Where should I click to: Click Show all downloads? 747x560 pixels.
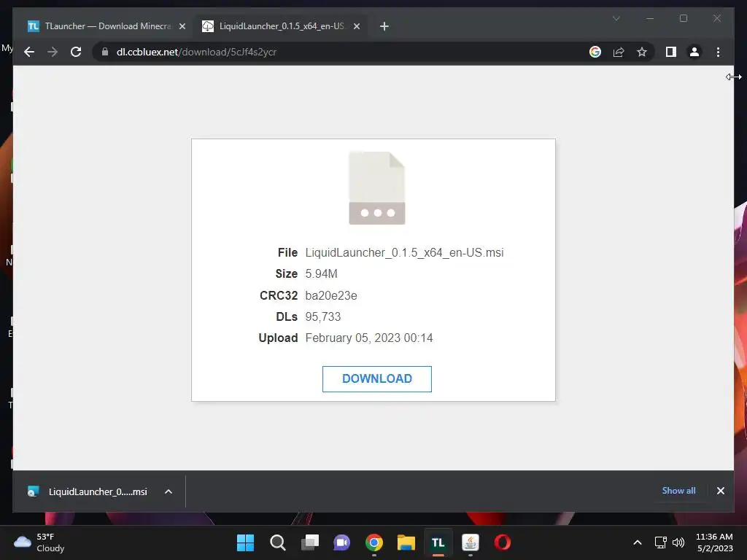point(678,491)
